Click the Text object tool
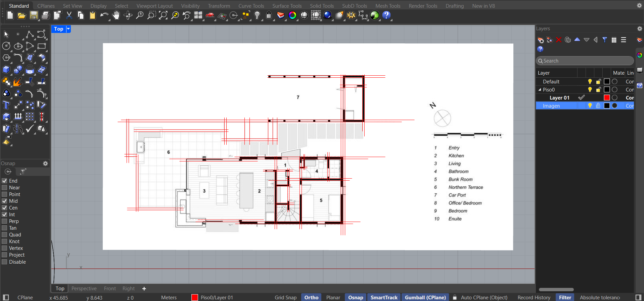Screen dimensions: 644x301 coord(6,105)
